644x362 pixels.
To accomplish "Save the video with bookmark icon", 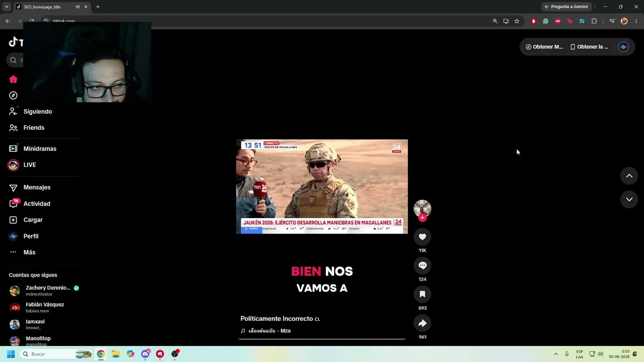I will (x=423, y=294).
